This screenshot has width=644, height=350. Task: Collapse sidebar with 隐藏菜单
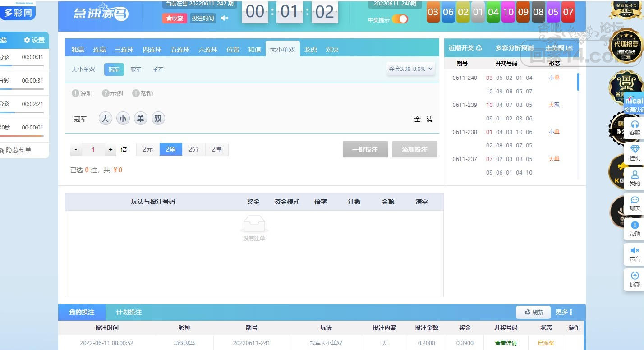pyautogui.click(x=15, y=150)
